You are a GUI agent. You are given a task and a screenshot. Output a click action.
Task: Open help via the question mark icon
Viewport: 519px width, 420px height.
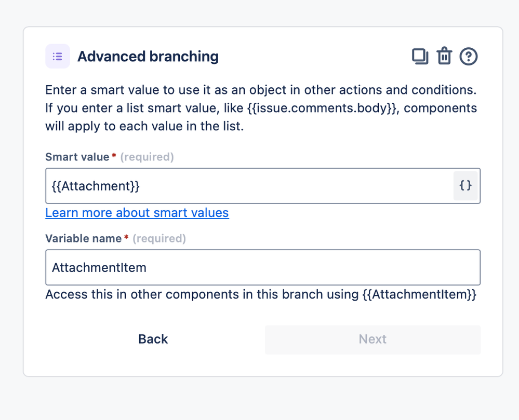469,56
